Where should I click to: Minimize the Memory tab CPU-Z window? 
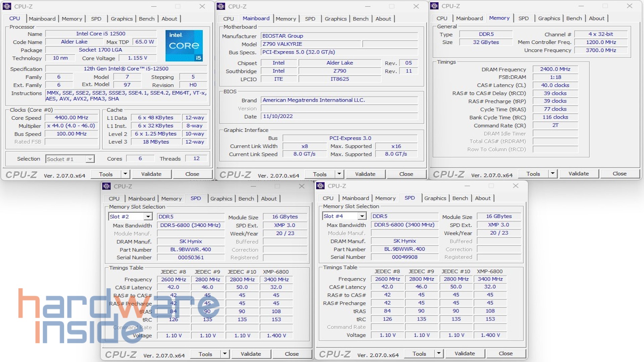click(x=581, y=6)
